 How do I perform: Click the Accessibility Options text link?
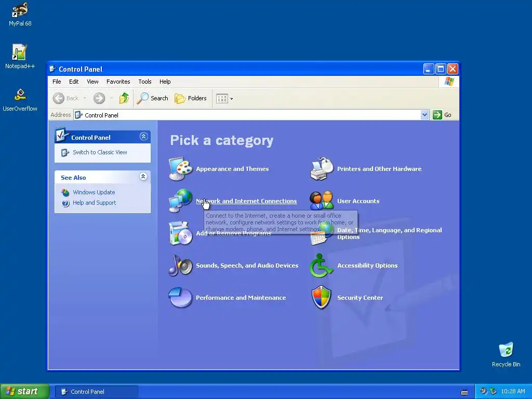tap(367, 265)
